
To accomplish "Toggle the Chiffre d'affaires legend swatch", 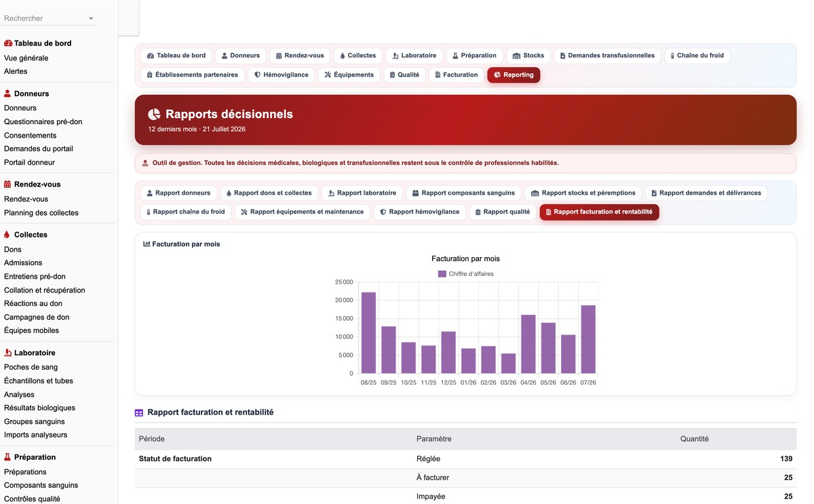I will coord(442,274).
